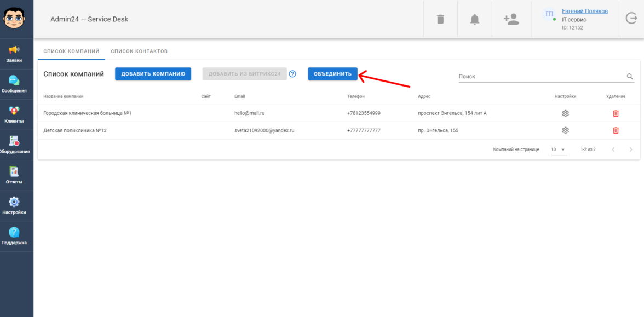Select the Список компаний tab

coord(71,51)
